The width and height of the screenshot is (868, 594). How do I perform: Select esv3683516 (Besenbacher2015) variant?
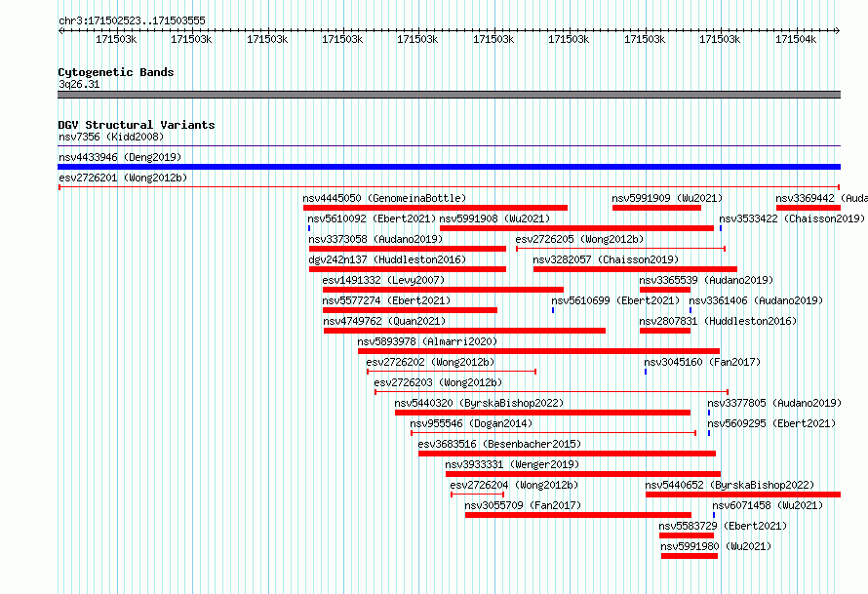point(499,444)
